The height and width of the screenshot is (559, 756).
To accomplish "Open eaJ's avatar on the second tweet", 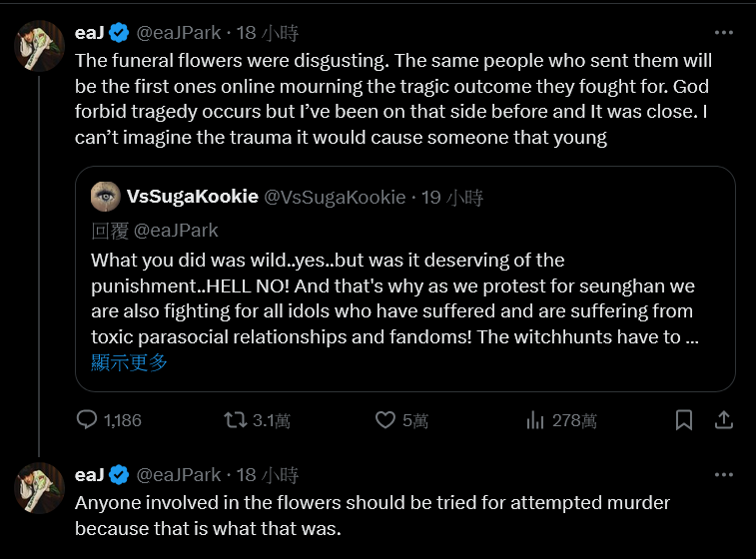I will pyautogui.click(x=40, y=487).
